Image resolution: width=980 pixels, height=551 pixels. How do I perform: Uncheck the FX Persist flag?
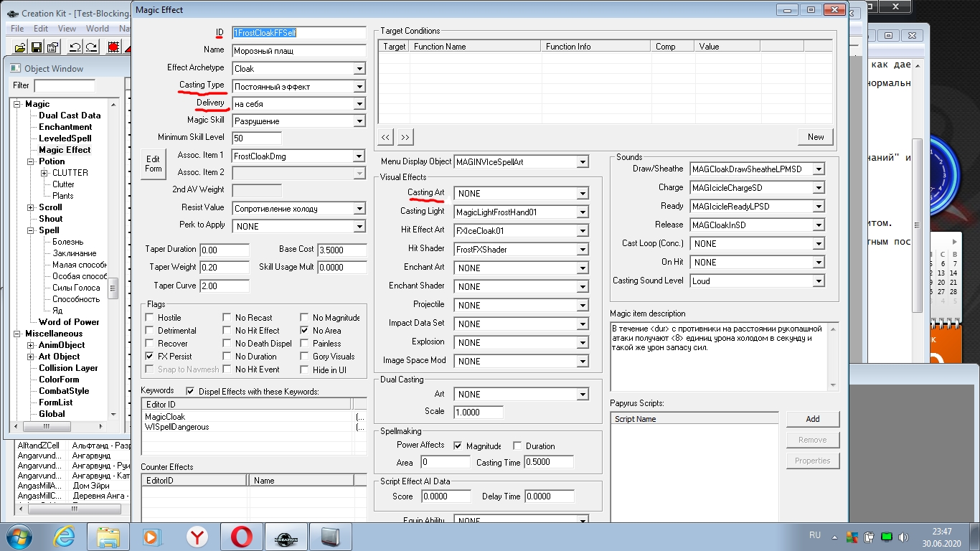pyautogui.click(x=149, y=357)
